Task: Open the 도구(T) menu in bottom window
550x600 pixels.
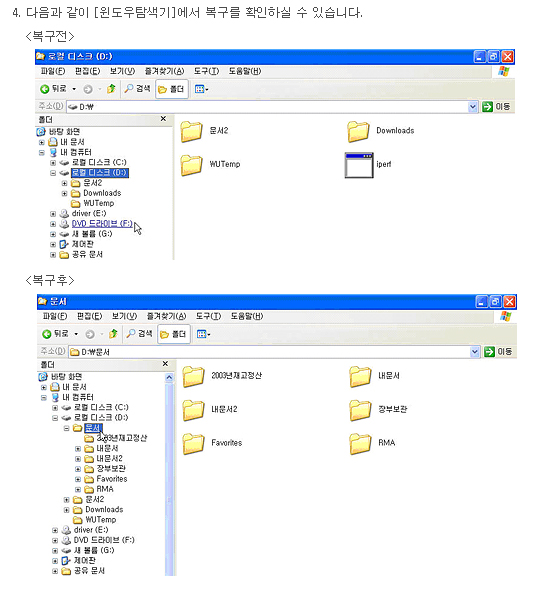Action: pos(208,316)
